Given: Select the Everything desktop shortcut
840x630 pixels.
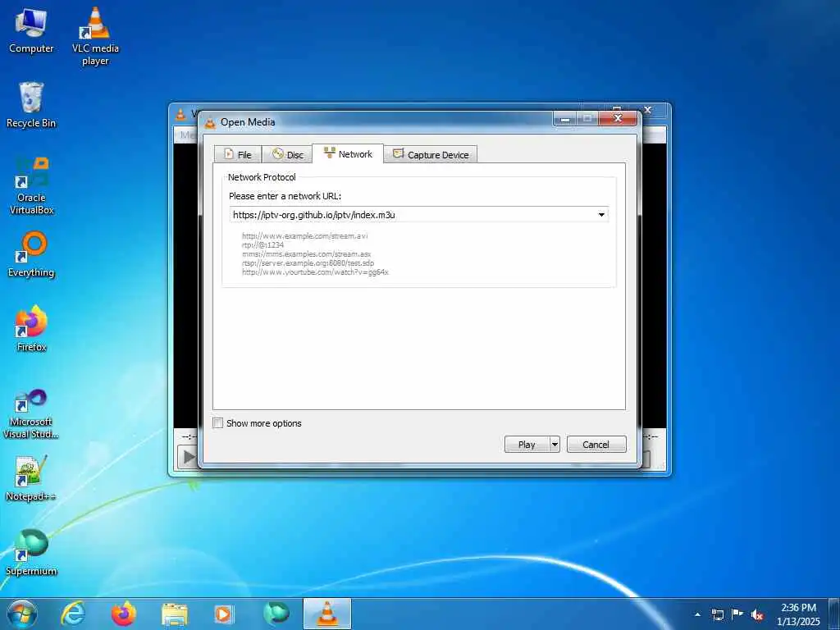Looking at the screenshot, I should (31, 254).
